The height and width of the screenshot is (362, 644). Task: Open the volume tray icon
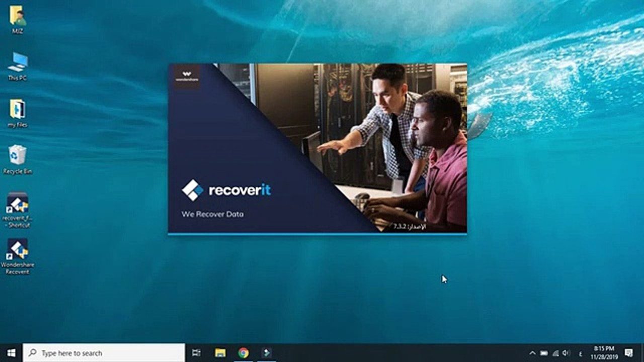(567, 353)
